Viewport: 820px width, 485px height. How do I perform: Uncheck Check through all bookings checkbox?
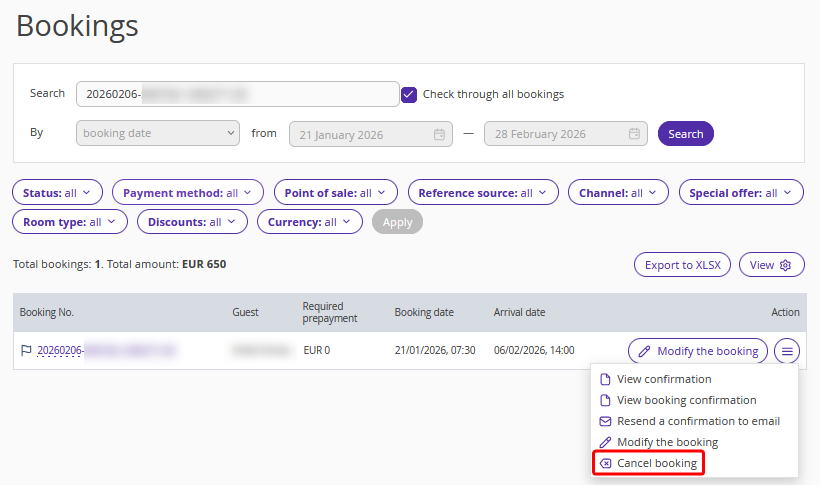[409, 95]
